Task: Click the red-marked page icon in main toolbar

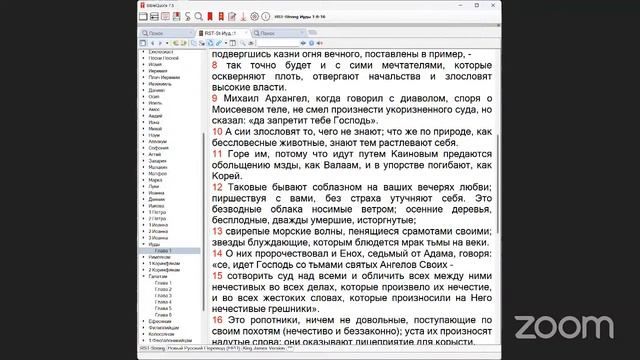Action: (176, 16)
